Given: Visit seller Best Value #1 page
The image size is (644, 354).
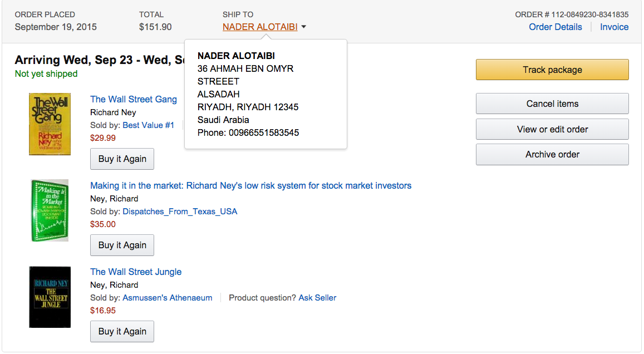Looking at the screenshot, I should (148, 125).
